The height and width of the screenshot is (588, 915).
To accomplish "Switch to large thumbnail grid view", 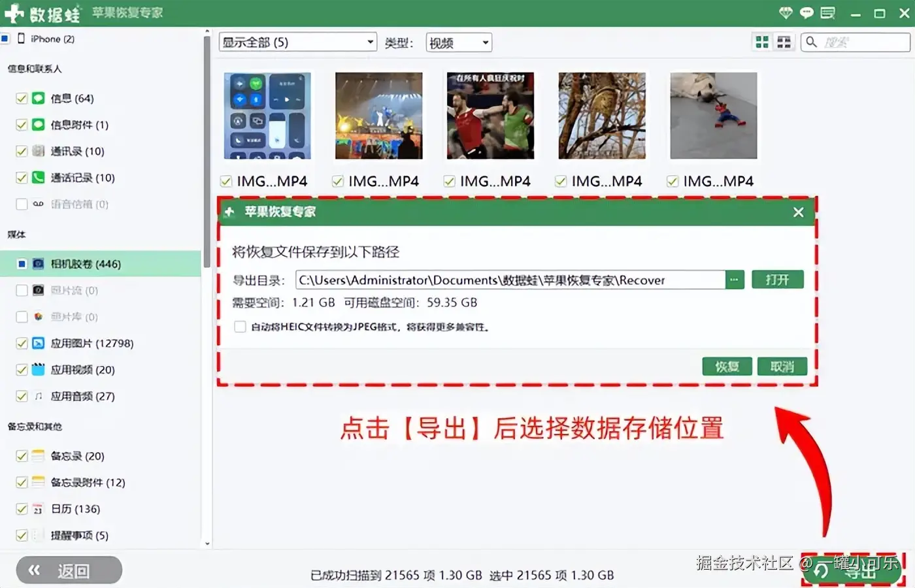I will point(762,42).
